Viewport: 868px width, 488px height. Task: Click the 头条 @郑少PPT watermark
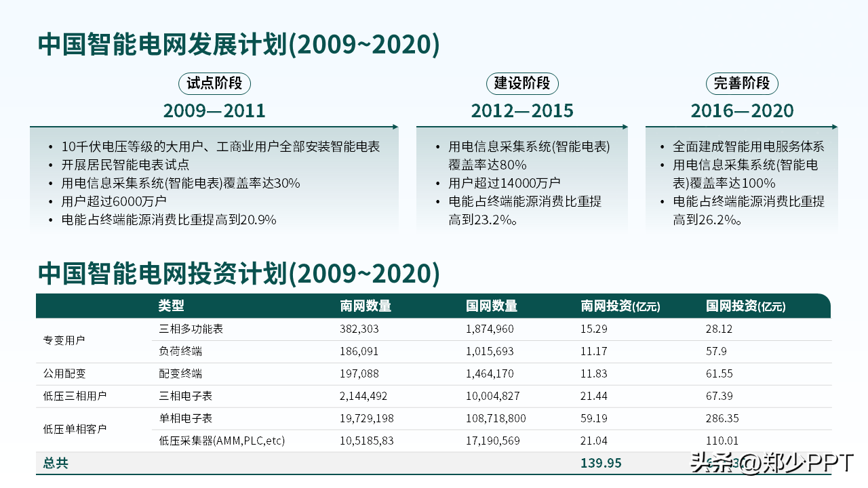click(771, 464)
